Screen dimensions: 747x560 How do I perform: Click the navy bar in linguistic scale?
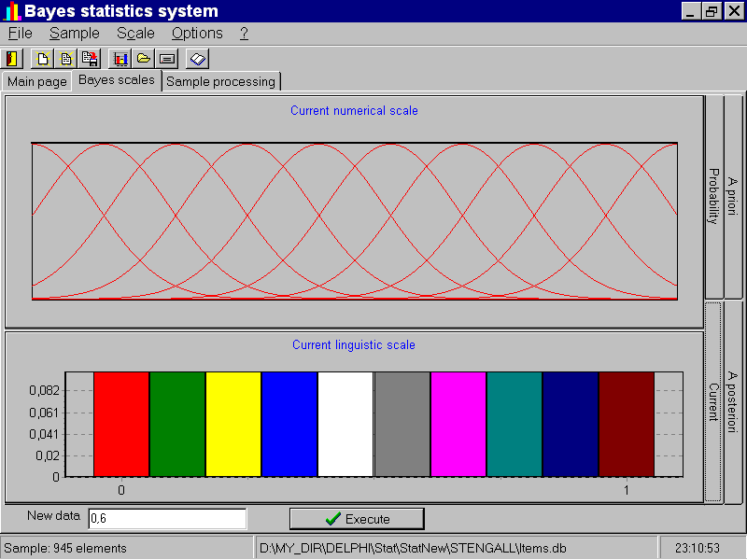(x=571, y=425)
